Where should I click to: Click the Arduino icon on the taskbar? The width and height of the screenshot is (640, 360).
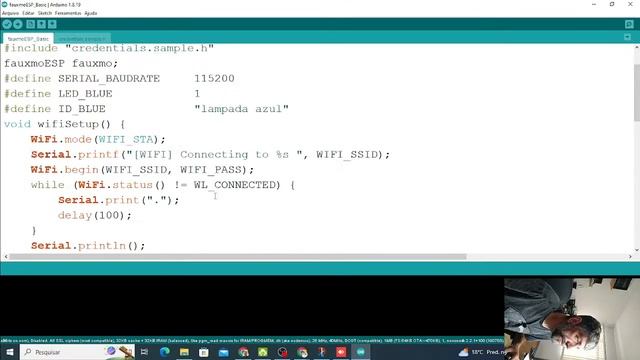361,352
